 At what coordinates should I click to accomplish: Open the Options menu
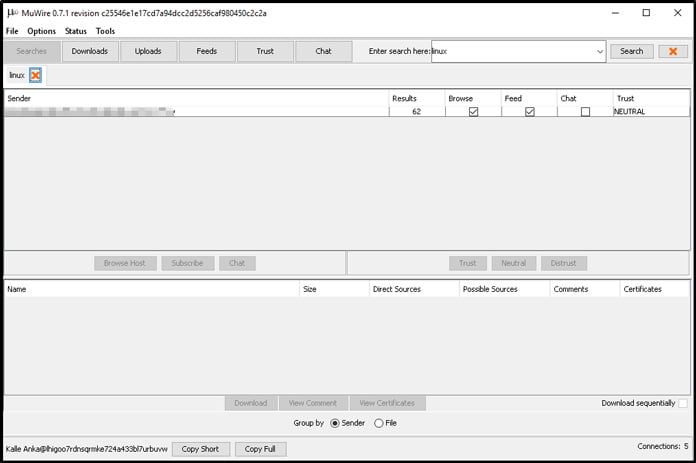[x=42, y=31]
